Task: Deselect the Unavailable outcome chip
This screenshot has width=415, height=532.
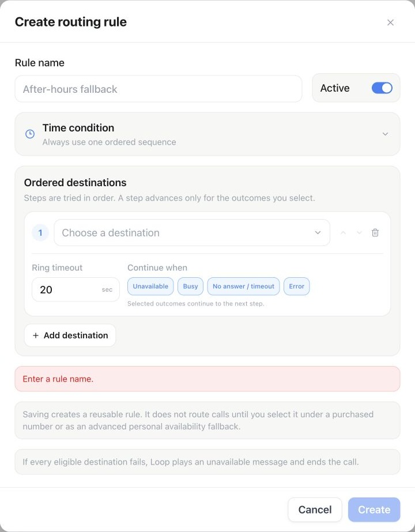Action: [x=150, y=286]
